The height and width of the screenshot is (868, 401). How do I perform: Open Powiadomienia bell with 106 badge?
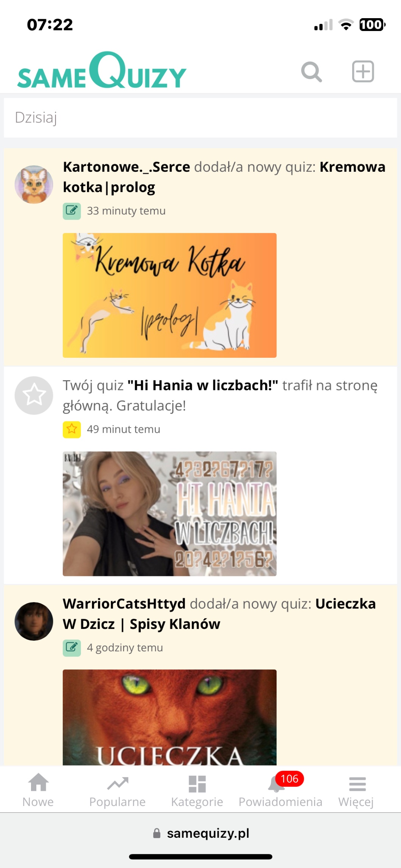click(x=280, y=790)
